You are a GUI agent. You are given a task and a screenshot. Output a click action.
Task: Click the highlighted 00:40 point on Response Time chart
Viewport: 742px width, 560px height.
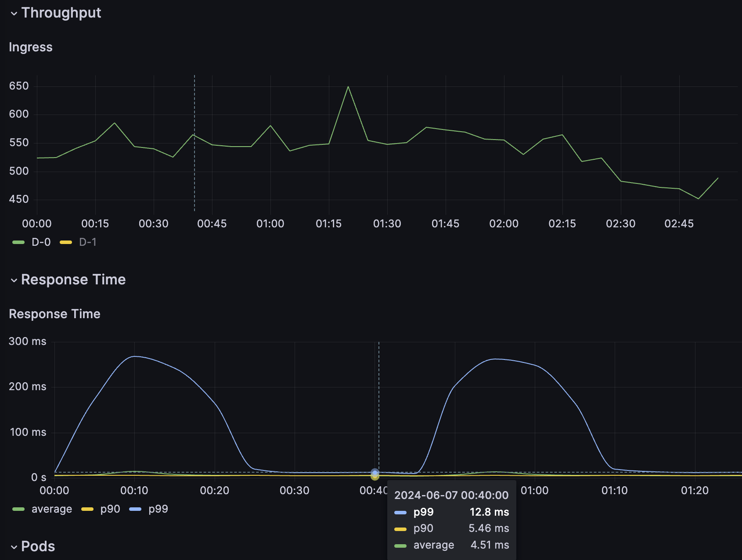tap(375, 473)
